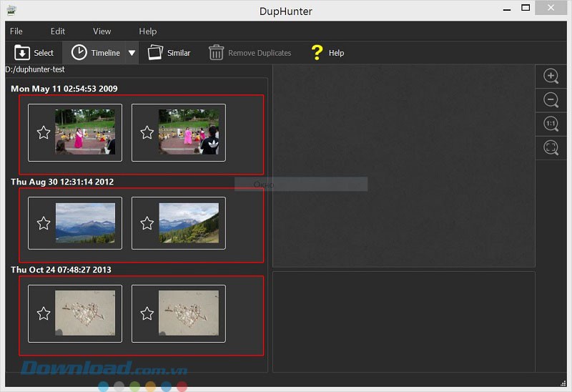572x392 pixels.
Task: Set preview to 1:1 actual size
Action: tap(551, 124)
